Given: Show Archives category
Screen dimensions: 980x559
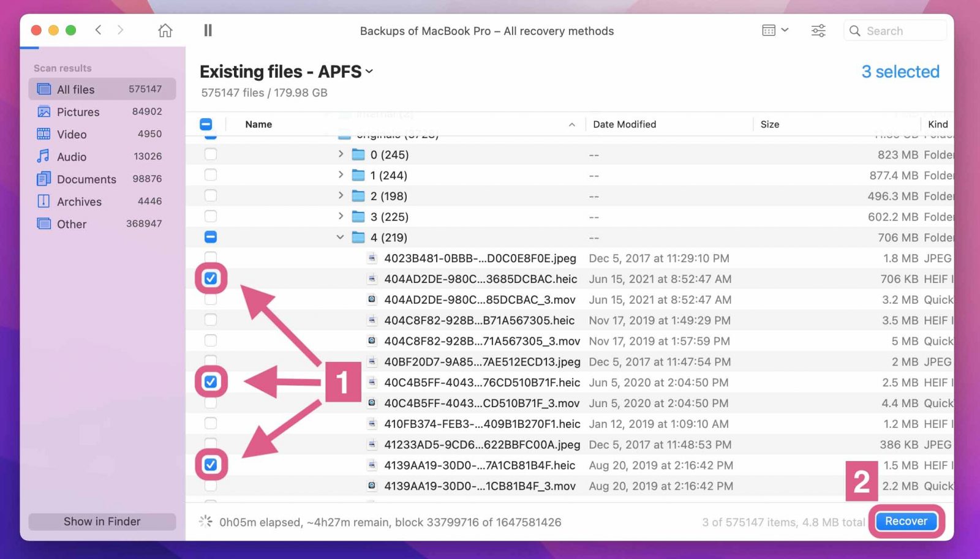Looking at the screenshot, I should coord(102,201).
